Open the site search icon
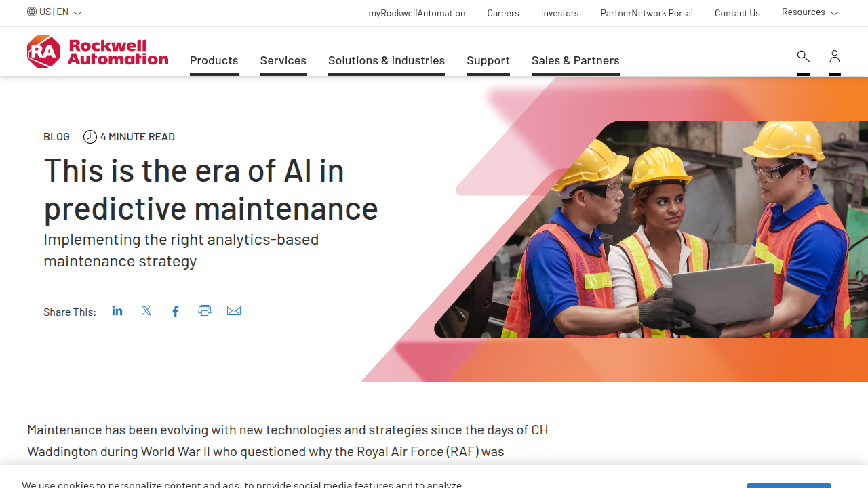 coord(804,56)
